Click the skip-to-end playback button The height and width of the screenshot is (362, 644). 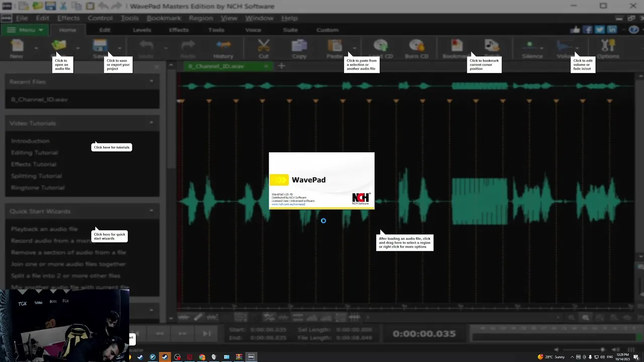click(x=207, y=333)
